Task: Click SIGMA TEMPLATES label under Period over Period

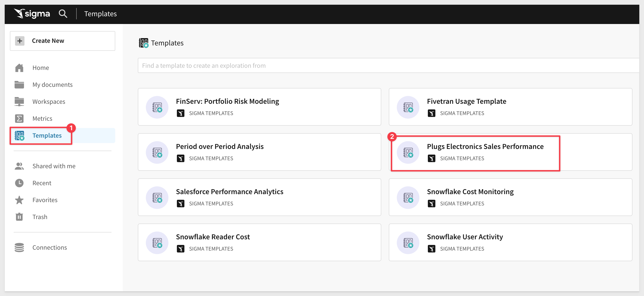Action: (x=211, y=159)
